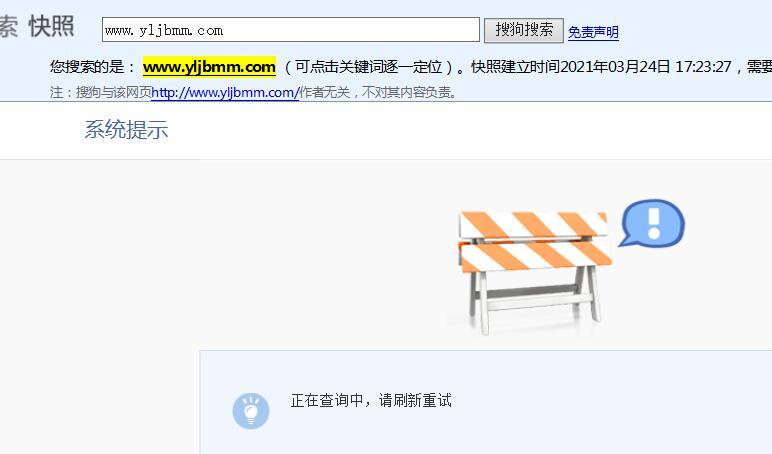The height and width of the screenshot is (454, 772).
Task: Click the 可点击关键词逐一定位 hint text
Action: (x=368, y=67)
